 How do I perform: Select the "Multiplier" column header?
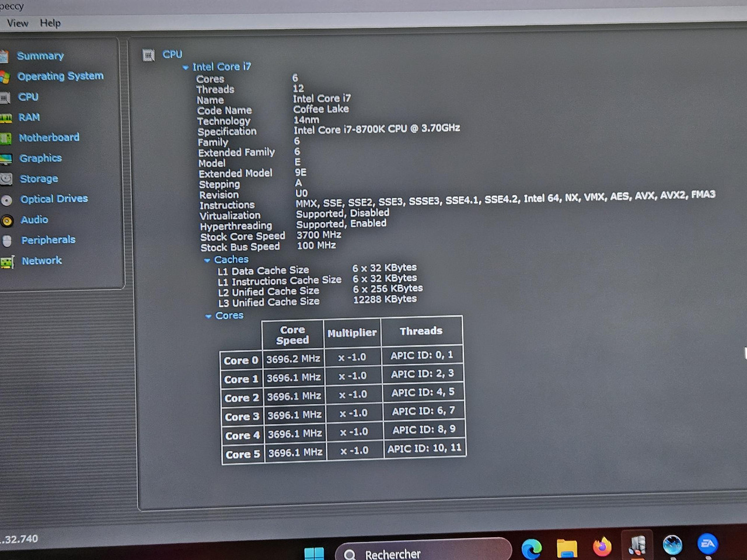click(352, 333)
